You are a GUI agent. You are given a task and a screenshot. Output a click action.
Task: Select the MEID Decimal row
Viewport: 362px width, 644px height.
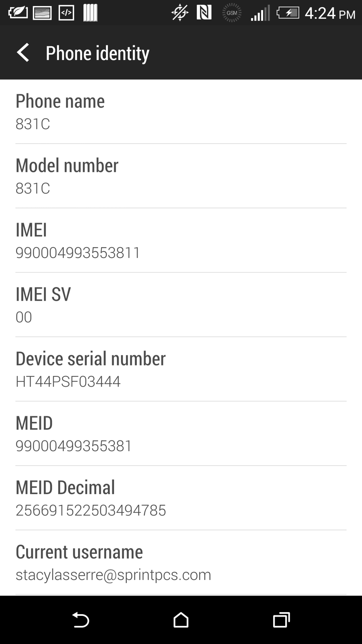click(x=181, y=498)
